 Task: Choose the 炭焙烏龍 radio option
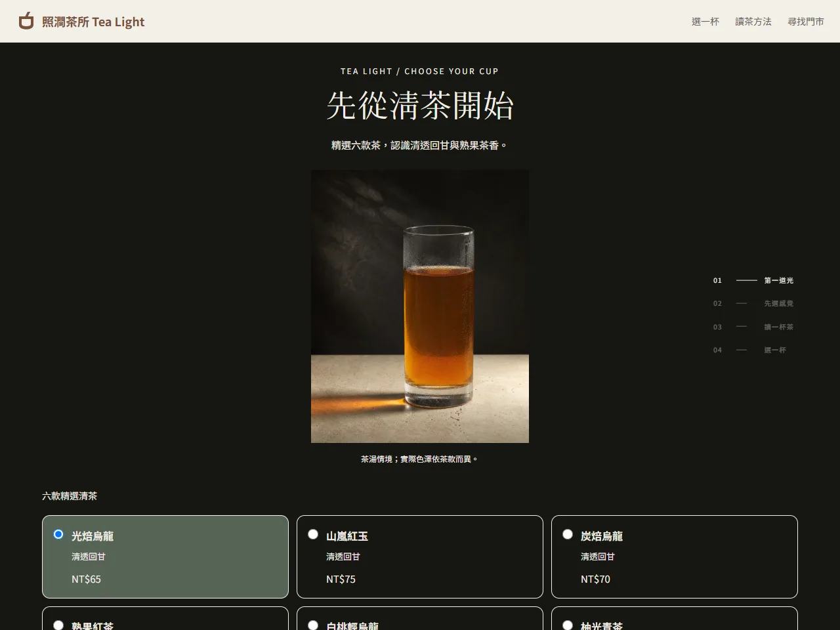pos(568,534)
